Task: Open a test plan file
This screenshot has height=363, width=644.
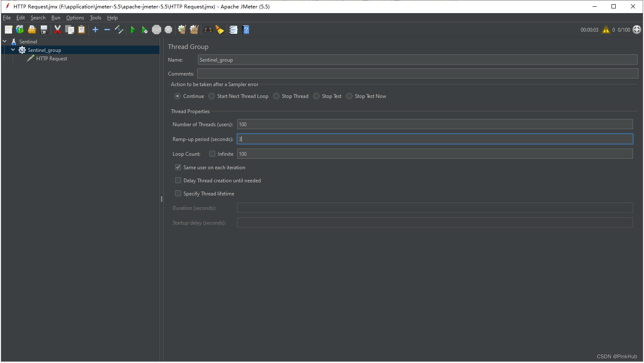Action: (32, 30)
